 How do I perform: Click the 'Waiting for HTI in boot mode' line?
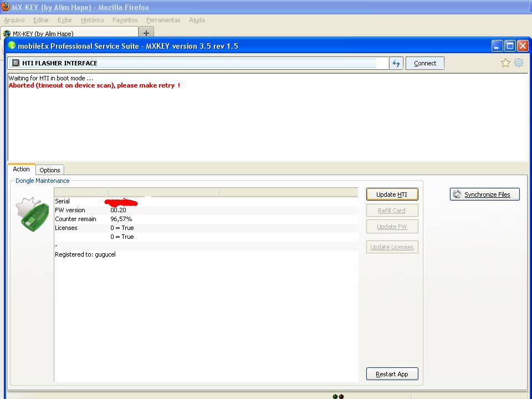pyautogui.click(x=51, y=78)
